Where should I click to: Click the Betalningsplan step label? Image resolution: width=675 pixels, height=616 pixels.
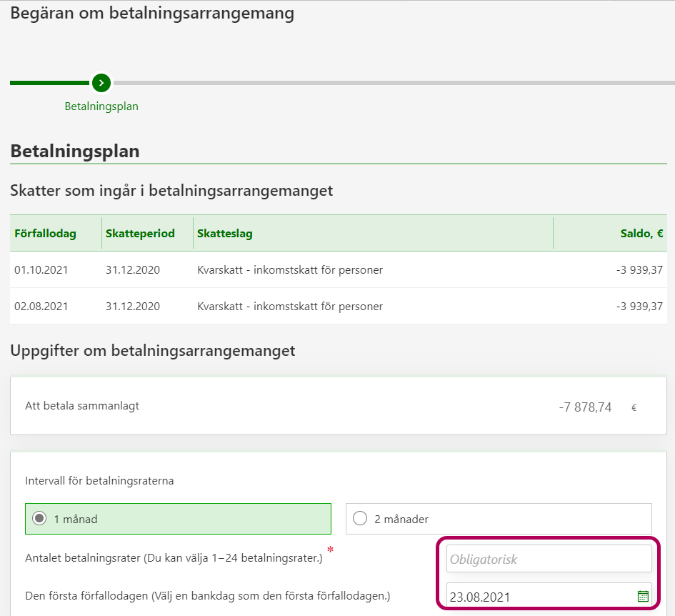point(101,106)
